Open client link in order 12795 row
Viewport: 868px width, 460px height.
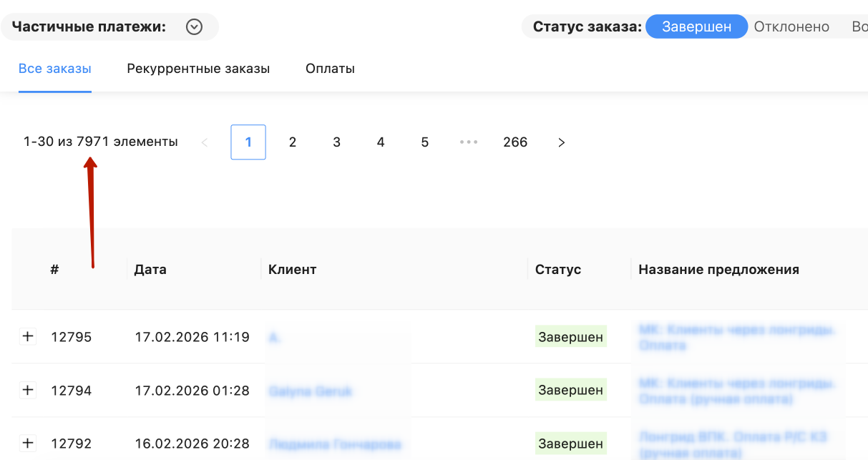tap(275, 337)
